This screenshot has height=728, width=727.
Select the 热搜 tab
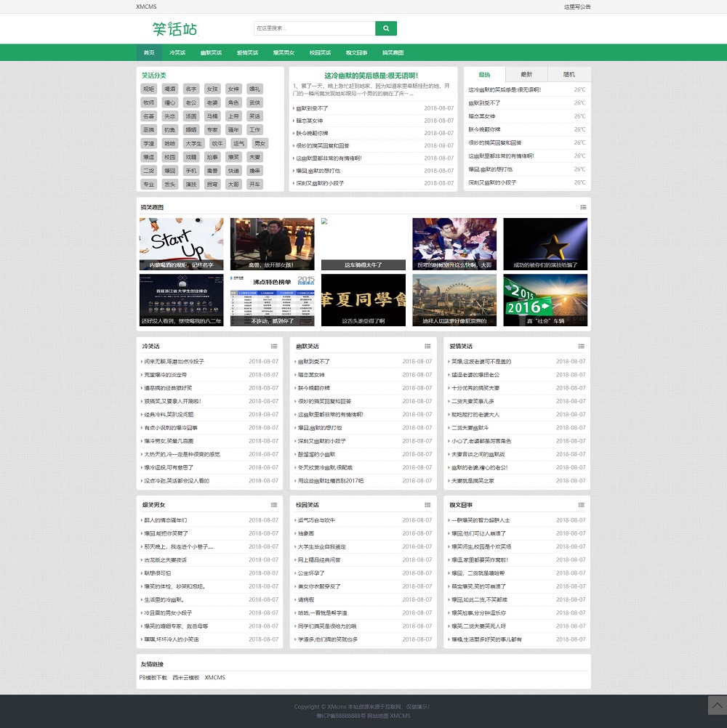484,74
